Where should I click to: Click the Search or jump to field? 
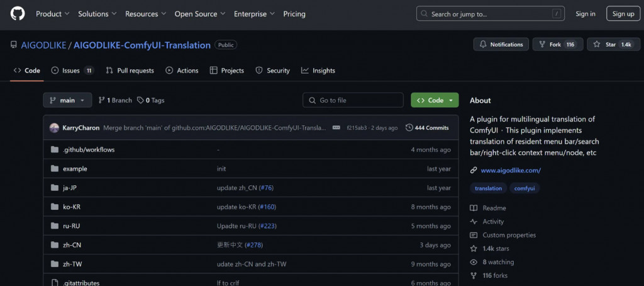click(x=491, y=14)
